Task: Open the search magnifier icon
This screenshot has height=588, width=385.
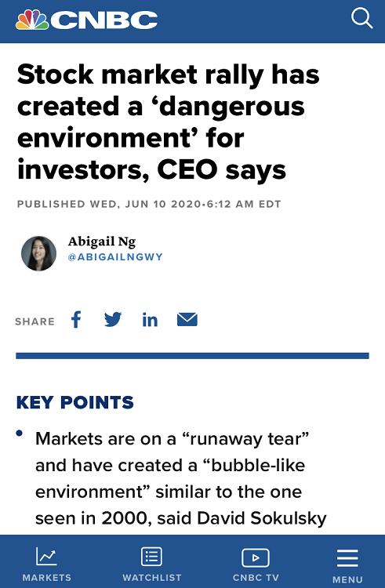Action: [x=361, y=18]
